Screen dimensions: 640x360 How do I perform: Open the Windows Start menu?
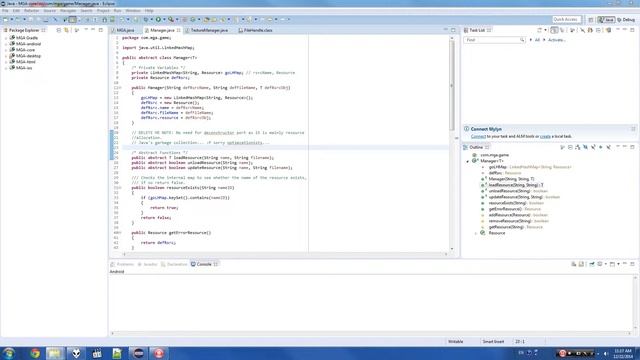tap(8, 353)
